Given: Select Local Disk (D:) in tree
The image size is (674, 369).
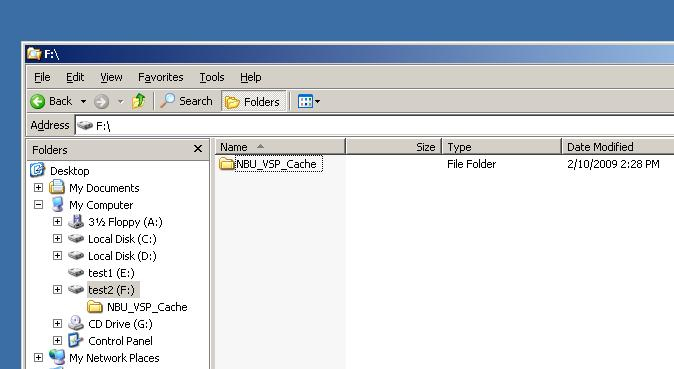Looking at the screenshot, I should [x=123, y=256].
